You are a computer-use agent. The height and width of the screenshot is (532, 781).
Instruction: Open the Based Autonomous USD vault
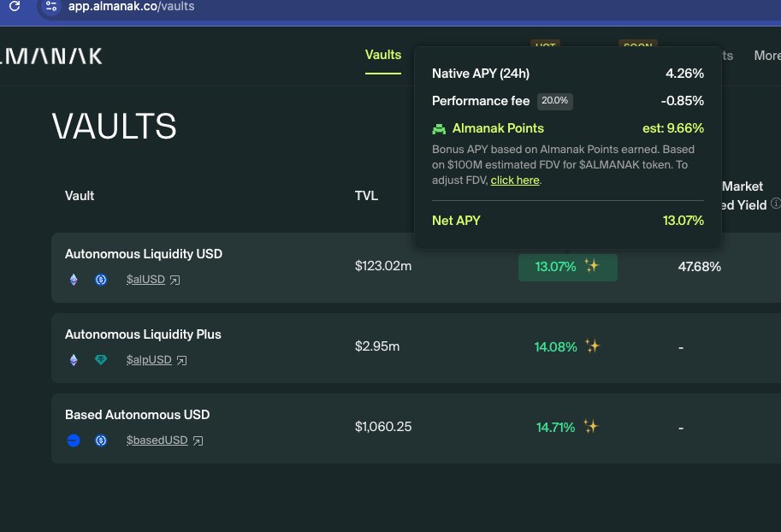tap(138, 415)
